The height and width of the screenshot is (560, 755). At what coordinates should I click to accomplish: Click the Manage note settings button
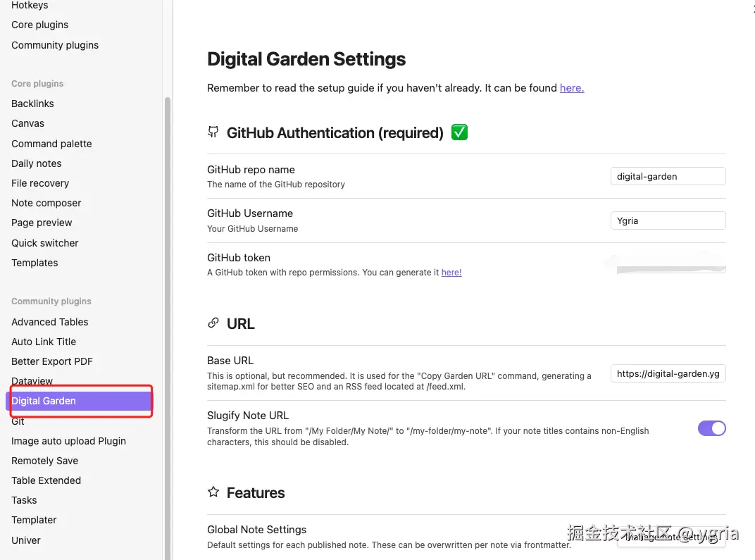[670, 537]
